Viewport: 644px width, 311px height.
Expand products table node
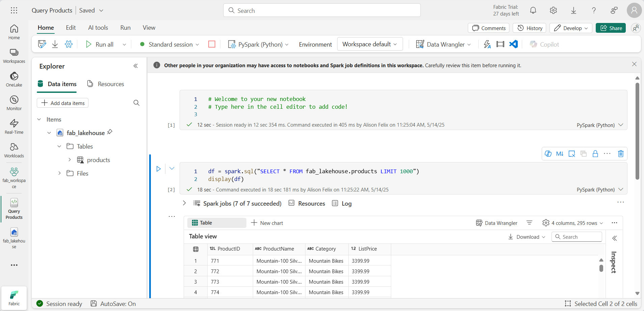(x=70, y=160)
